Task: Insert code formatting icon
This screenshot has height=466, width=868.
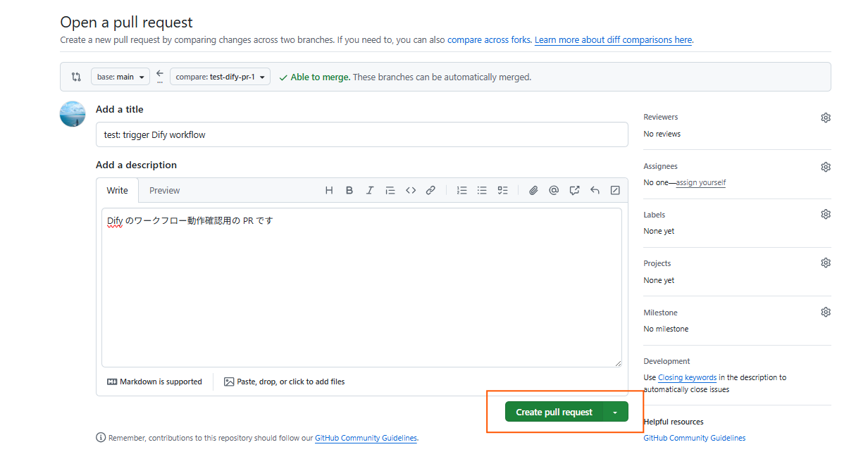Action: tap(410, 190)
